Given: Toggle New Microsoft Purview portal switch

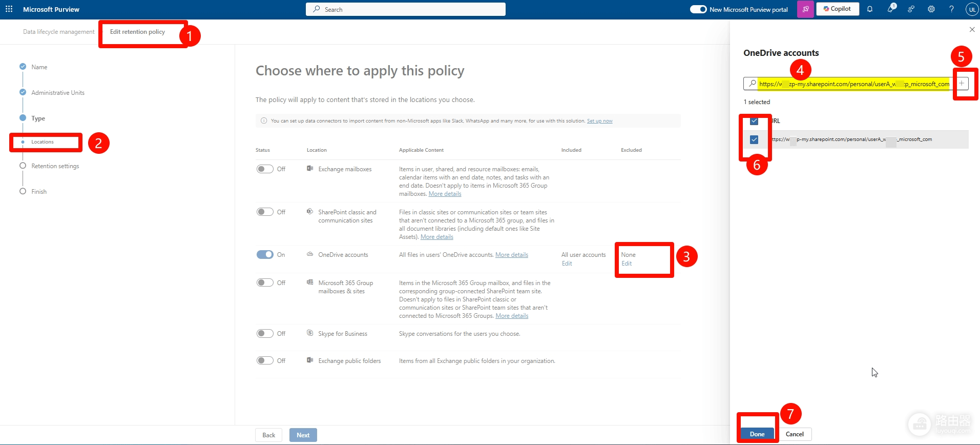Looking at the screenshot, I should click(698, 9).
